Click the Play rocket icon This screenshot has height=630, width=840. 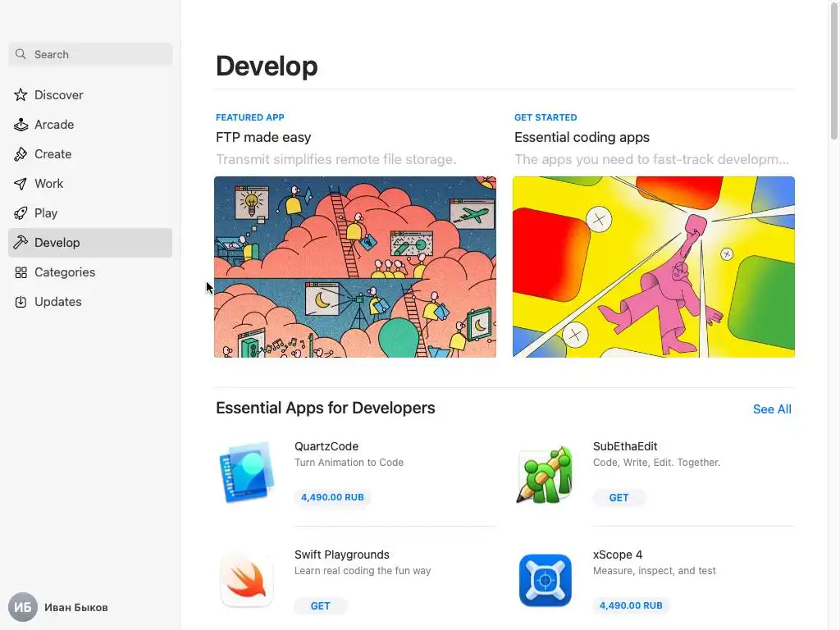tap(21, 213)
